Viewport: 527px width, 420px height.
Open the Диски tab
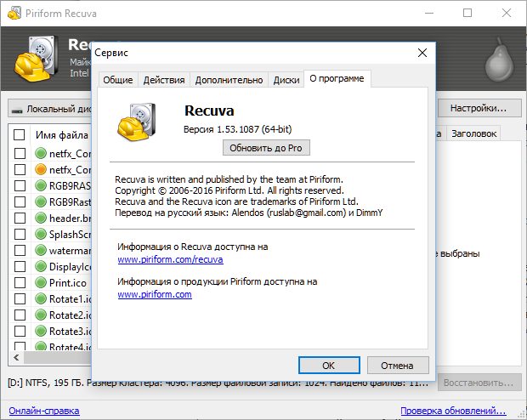point(286,80)
